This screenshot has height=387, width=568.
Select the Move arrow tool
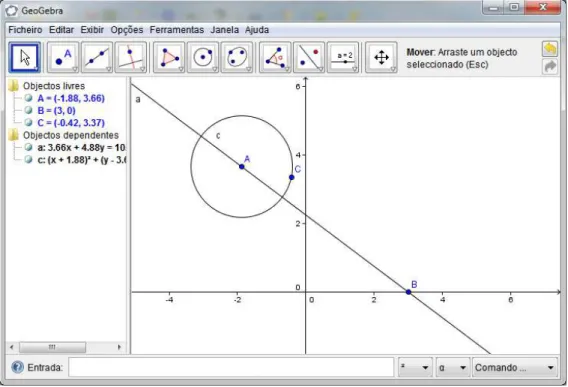click(24, 58)
